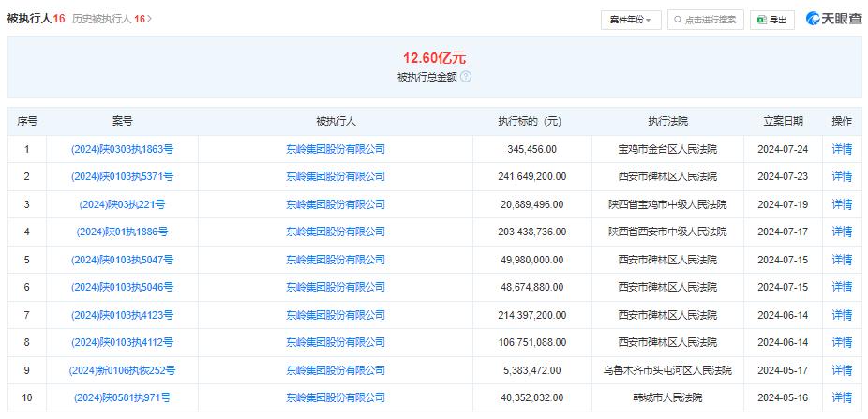The height and width of the screenshot is (419, 868).
Task: Click the Excel icon on the 导出 button
Action: pyautogui.click(x=762, y=20)
